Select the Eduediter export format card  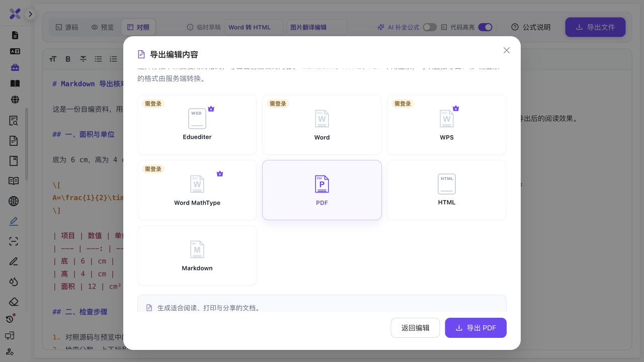197,125
